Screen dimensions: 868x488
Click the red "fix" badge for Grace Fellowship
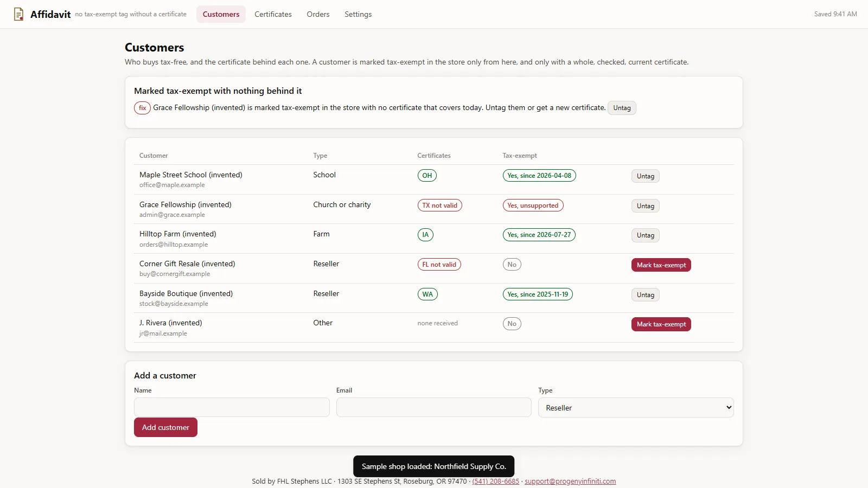pyautogui.click(x=142, y=108)
